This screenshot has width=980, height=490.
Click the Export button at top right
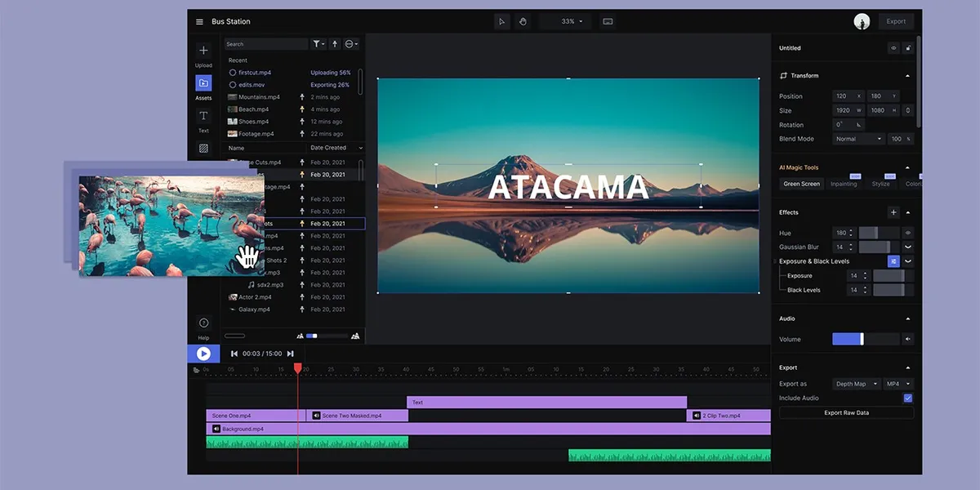click(x=896, y=22)
